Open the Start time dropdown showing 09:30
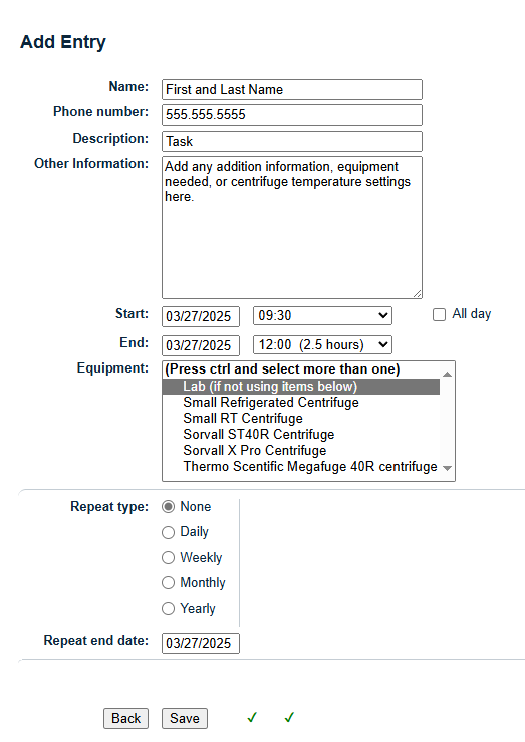The width and height of the screenshot is (525, 742). (x=322, y=316)
